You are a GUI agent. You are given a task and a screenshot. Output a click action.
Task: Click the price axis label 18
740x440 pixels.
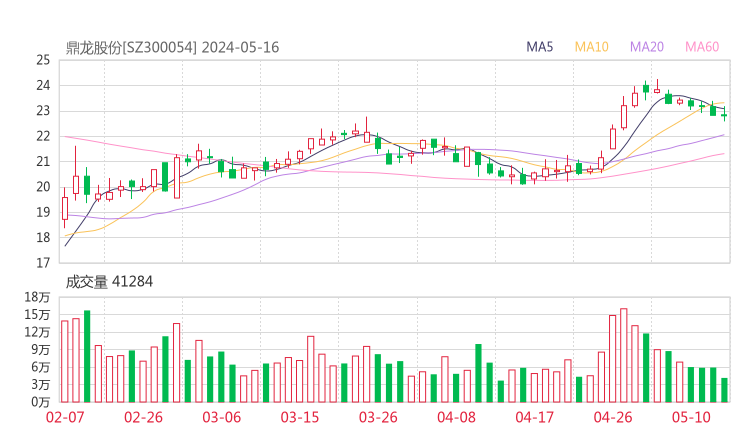click(x=43, y=238)
